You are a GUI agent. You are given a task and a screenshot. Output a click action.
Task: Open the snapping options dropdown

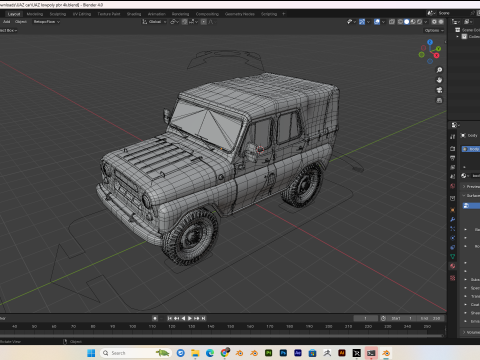click(193, 22)
